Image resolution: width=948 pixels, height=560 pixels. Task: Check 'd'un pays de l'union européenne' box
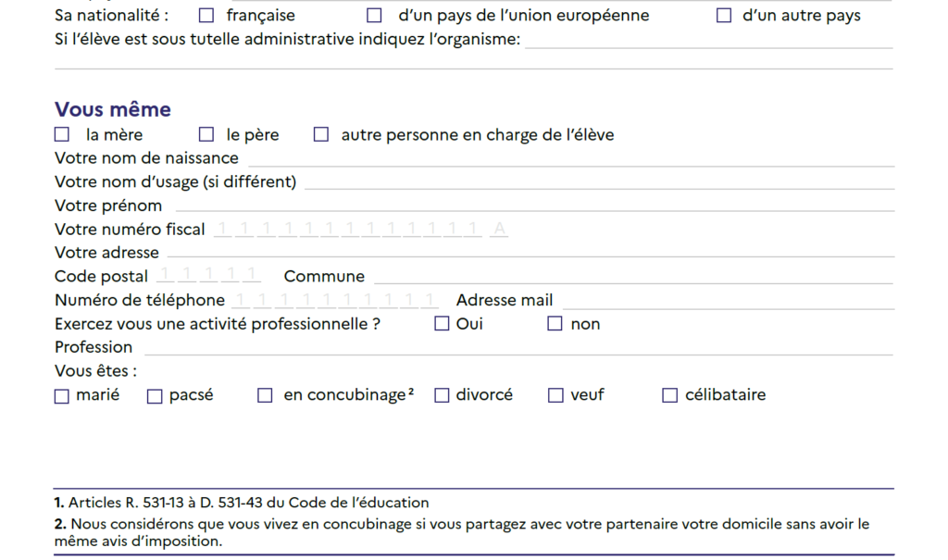tap(374, 15)
